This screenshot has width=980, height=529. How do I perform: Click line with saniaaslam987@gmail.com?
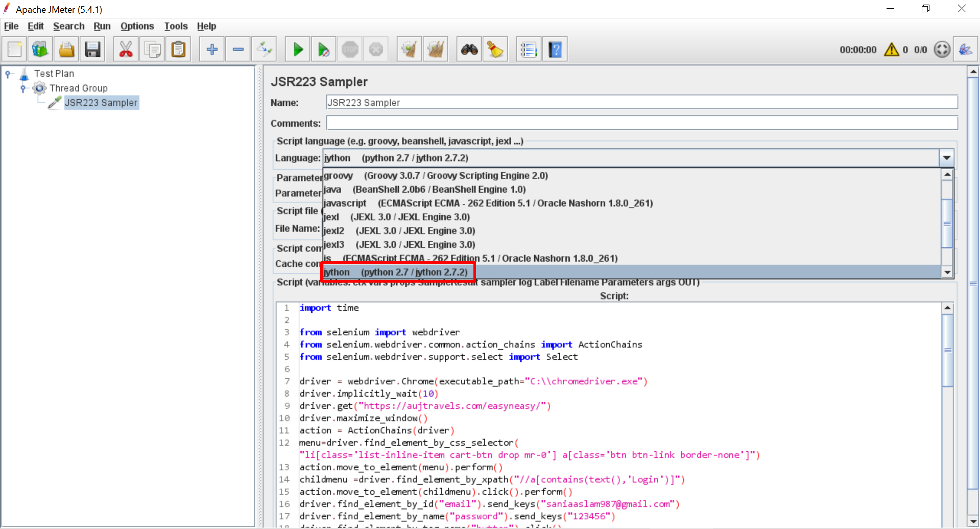pos(489,504)
